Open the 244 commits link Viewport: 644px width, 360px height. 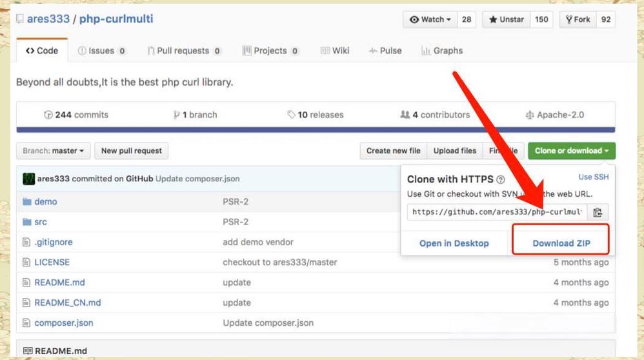[x=75, y=115]
